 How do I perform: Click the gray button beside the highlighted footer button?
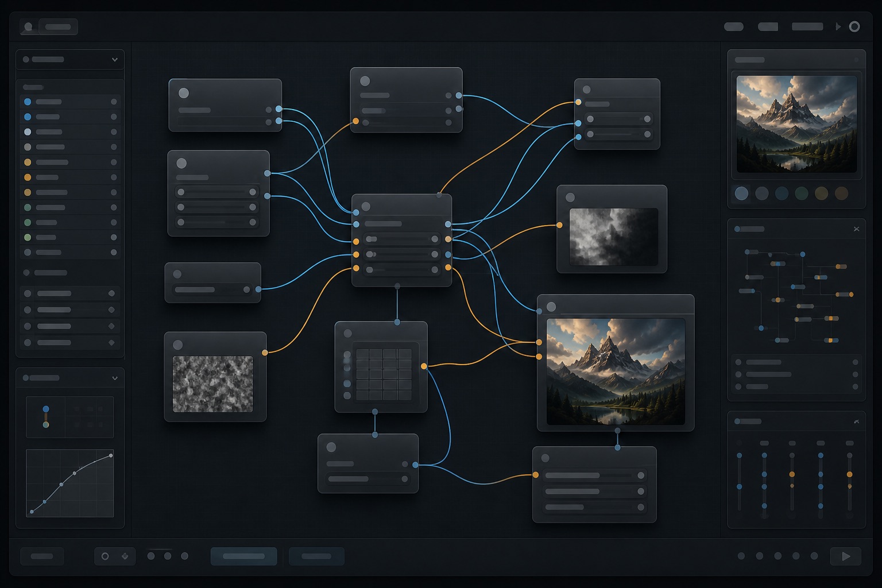pos(316,556)
